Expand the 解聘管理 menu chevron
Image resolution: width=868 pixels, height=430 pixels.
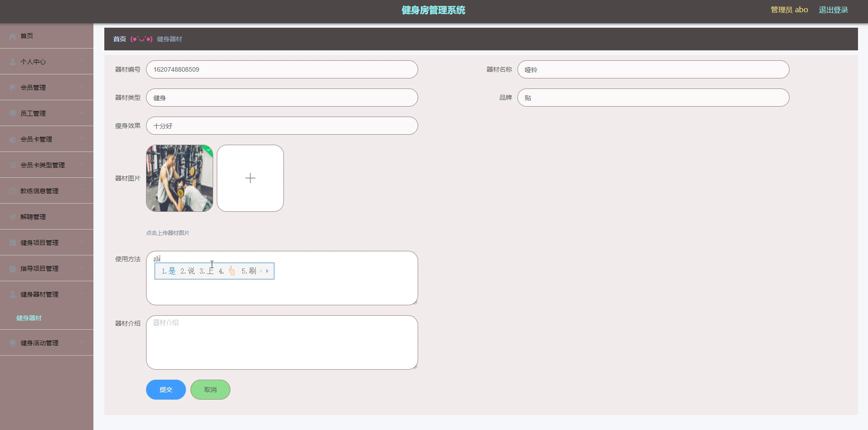tap(82, 216)
